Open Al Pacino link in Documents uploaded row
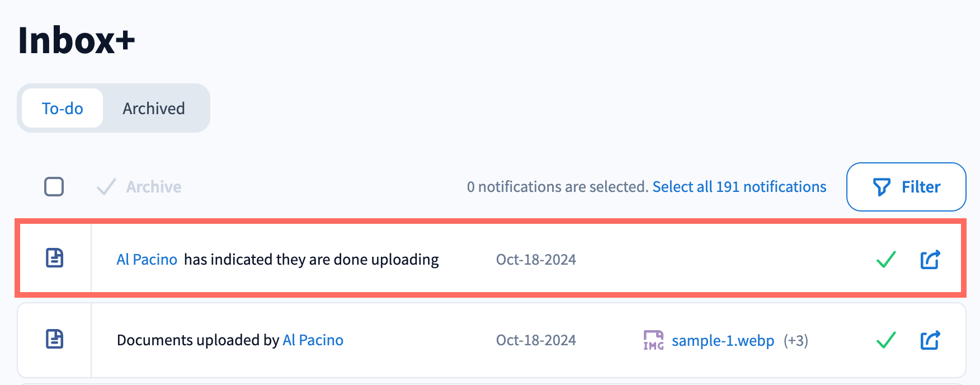 coord(313,340)
